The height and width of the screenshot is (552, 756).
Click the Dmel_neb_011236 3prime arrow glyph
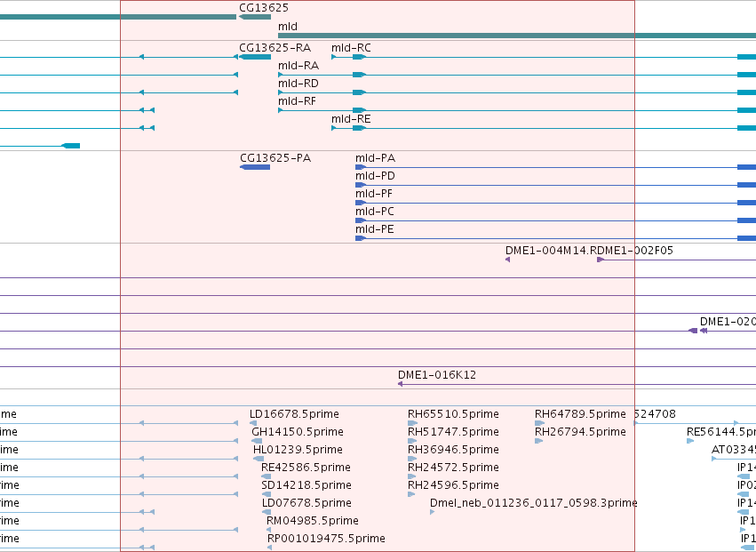click(x=432, y=512)
